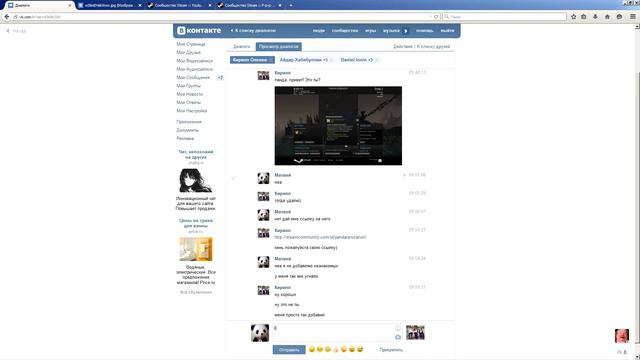Open Мои Сообщения in the sidebar

(193, 78)
